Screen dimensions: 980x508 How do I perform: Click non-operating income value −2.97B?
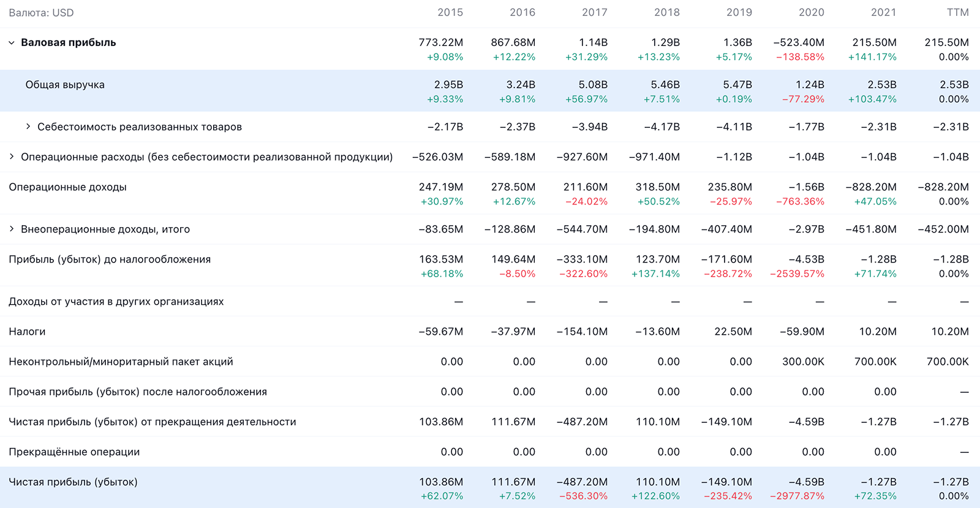pos(807,230)
